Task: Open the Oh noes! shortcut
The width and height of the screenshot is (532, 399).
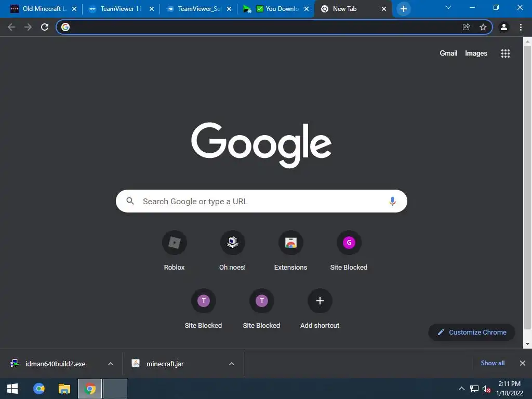Action: (232, 250)
